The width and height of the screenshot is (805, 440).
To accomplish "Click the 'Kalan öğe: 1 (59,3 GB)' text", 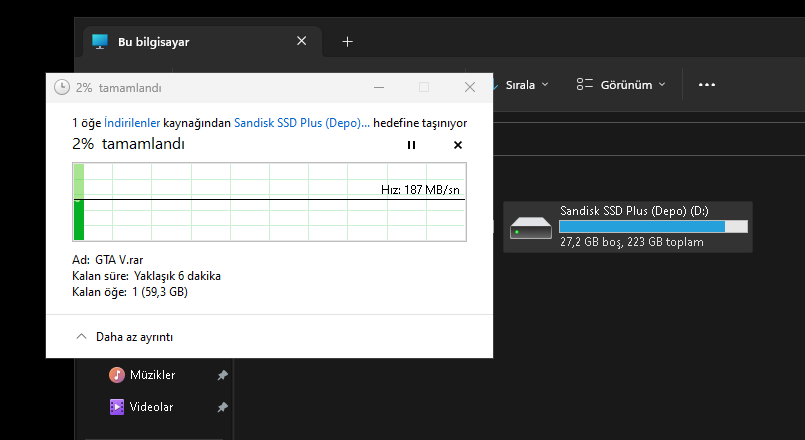I will coord(130,292).
